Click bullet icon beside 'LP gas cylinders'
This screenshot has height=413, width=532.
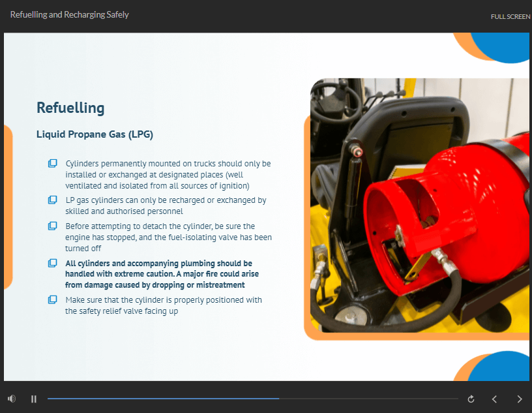[x=52, y=200]
